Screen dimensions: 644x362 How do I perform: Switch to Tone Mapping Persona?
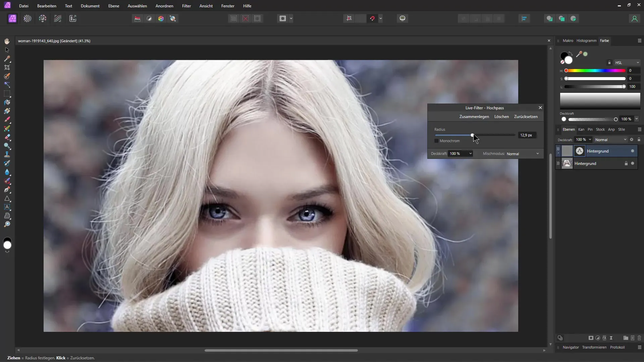coord(58,18)
